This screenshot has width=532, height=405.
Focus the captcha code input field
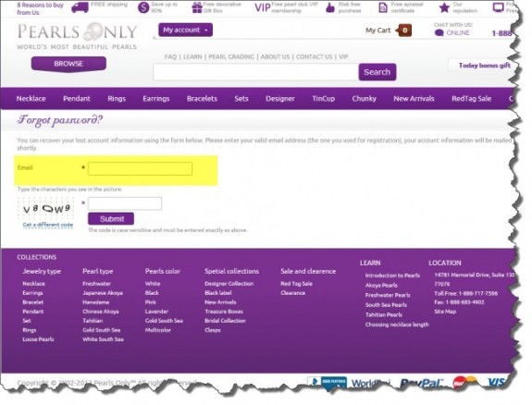pyautogui.click(x=125, y=203)
